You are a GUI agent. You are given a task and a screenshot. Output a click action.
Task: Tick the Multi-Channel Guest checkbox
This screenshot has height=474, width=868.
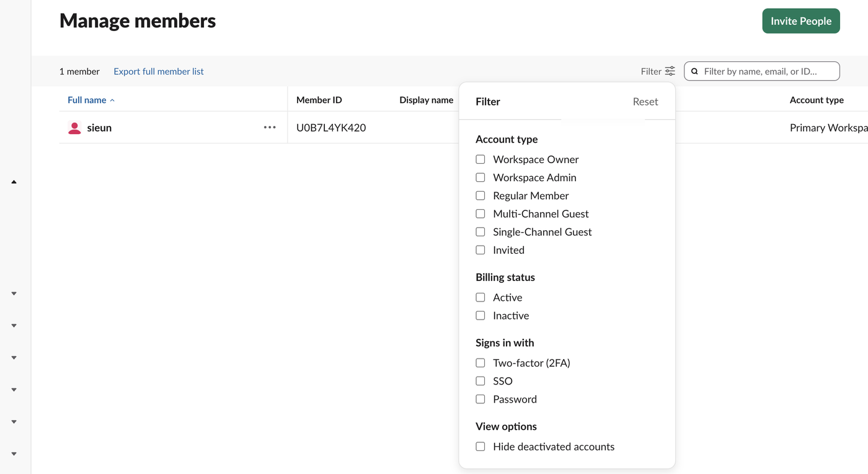pos(480,213)
